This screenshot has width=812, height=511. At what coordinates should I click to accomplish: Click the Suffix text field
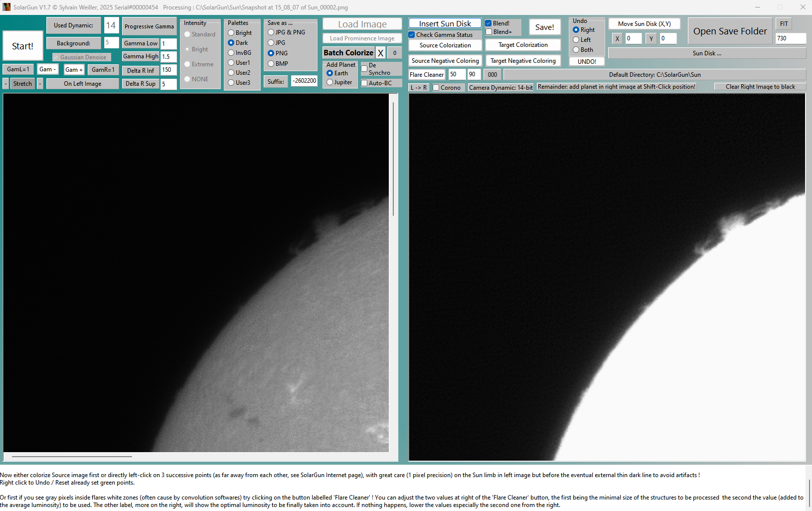tap(304, 81)
